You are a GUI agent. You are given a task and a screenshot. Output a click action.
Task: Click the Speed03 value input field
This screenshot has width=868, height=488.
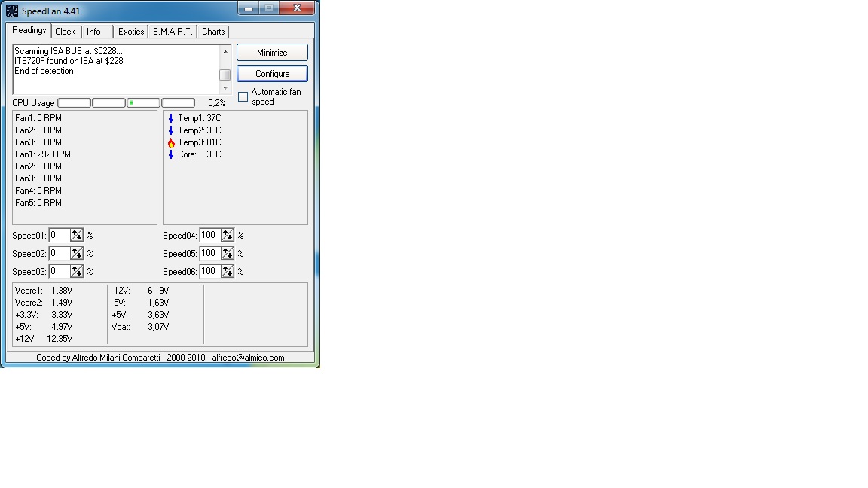point(60,272)
